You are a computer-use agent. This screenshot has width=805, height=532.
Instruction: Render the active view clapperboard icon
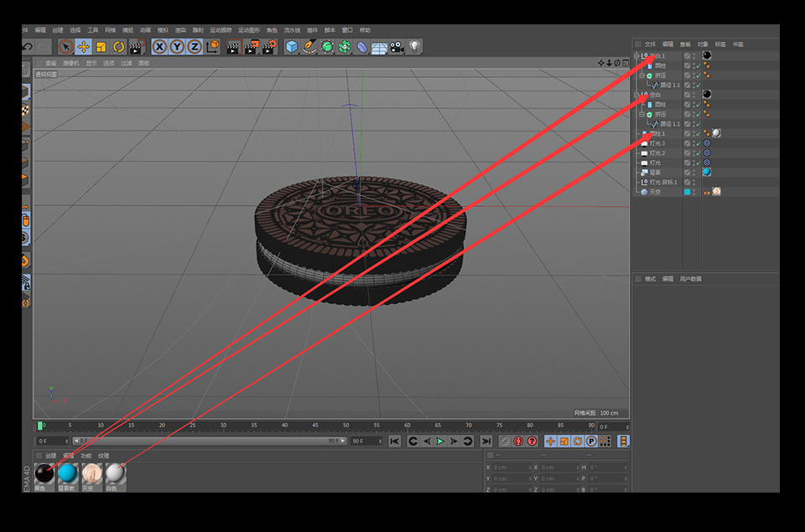(x=234, y=47)
